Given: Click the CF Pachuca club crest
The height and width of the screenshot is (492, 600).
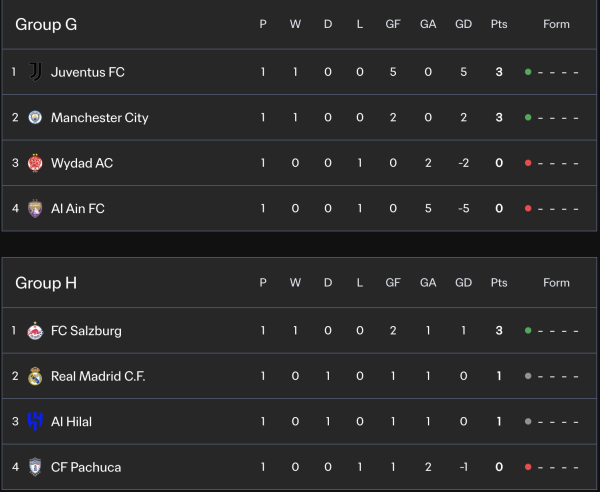Looking at the screenshot, I should (x=35, y=467).
